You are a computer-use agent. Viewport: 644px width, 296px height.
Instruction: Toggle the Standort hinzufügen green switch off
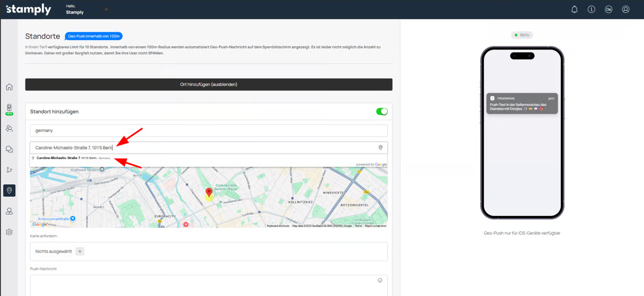pos(381,111)
